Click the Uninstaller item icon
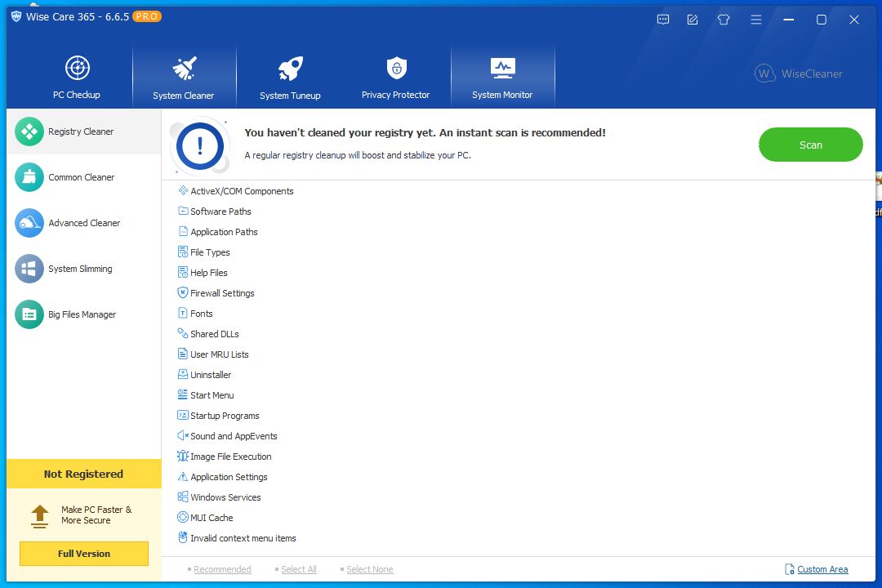This screenshot has height=588, width=882. click(x=183, y=374)
